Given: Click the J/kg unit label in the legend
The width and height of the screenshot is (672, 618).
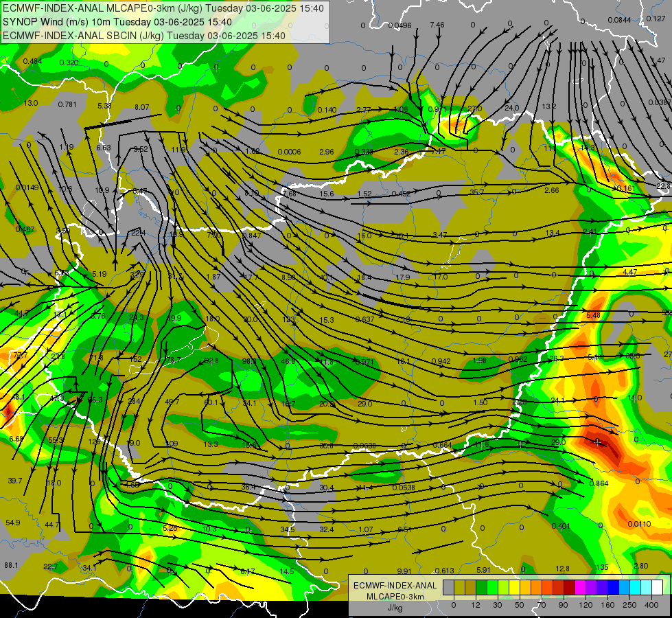Looking at the screenshot, I should (395, 608).
